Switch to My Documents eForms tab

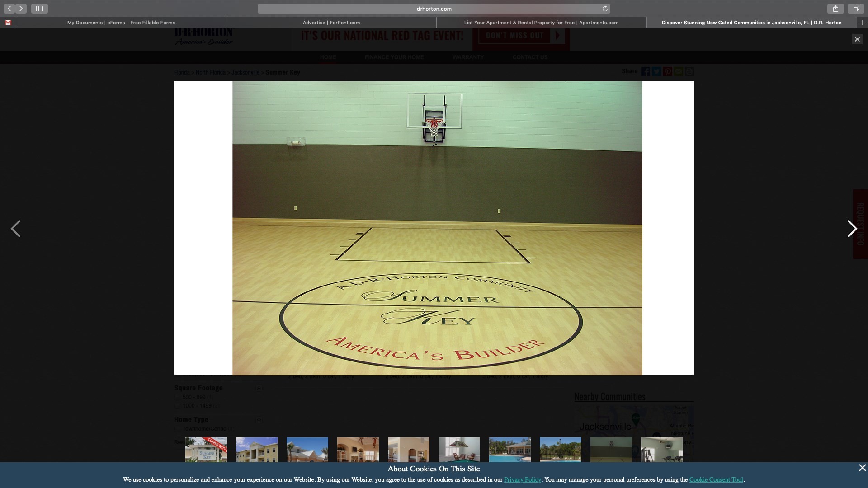121,23
